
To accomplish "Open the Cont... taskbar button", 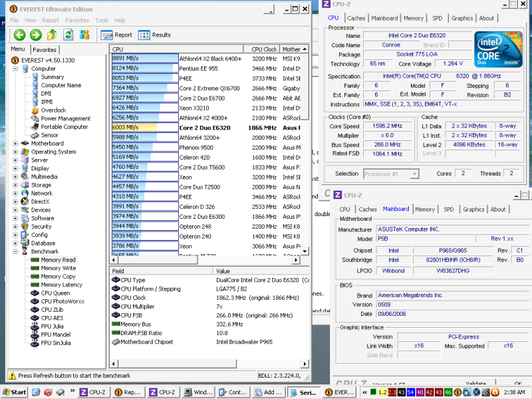I will click(x=233, y=392).
